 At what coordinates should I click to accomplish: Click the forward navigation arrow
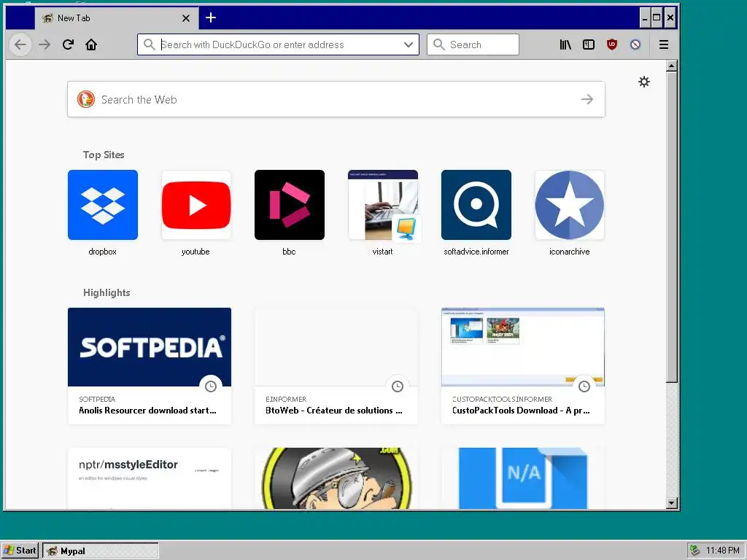coord(44,44)
